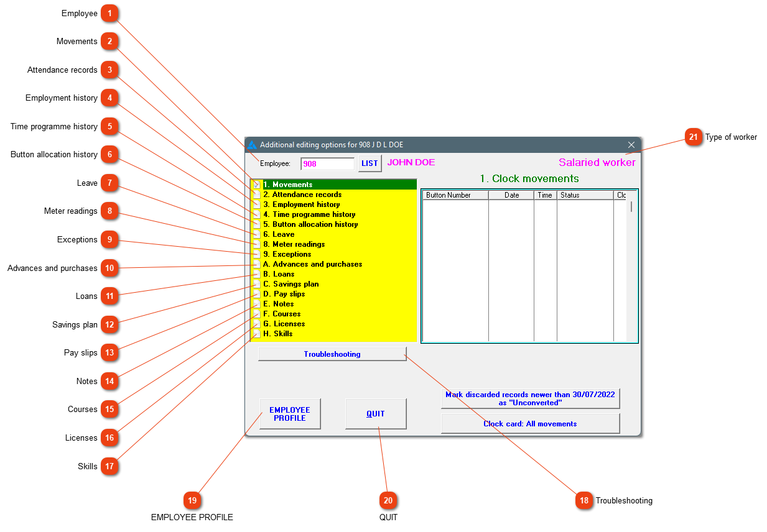The width and height of the screenshot is (767, 532).
Task: Click the 'Time' column header in the table
Action: 545,195
